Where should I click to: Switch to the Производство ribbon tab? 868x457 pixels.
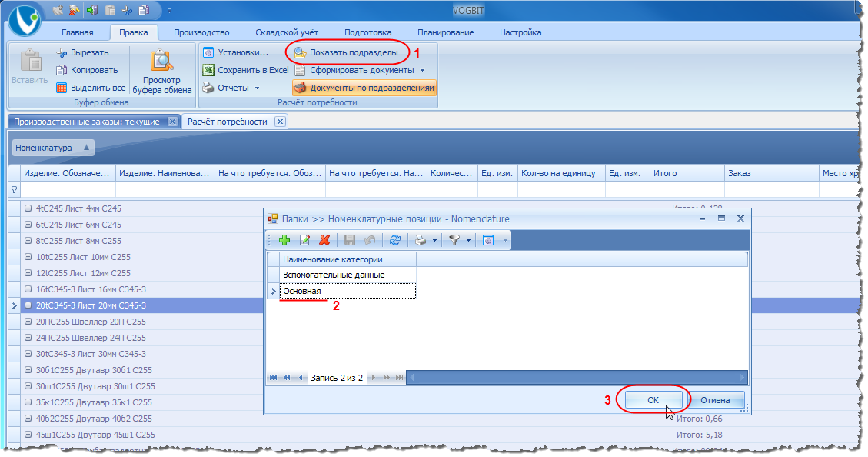(201, 32)
